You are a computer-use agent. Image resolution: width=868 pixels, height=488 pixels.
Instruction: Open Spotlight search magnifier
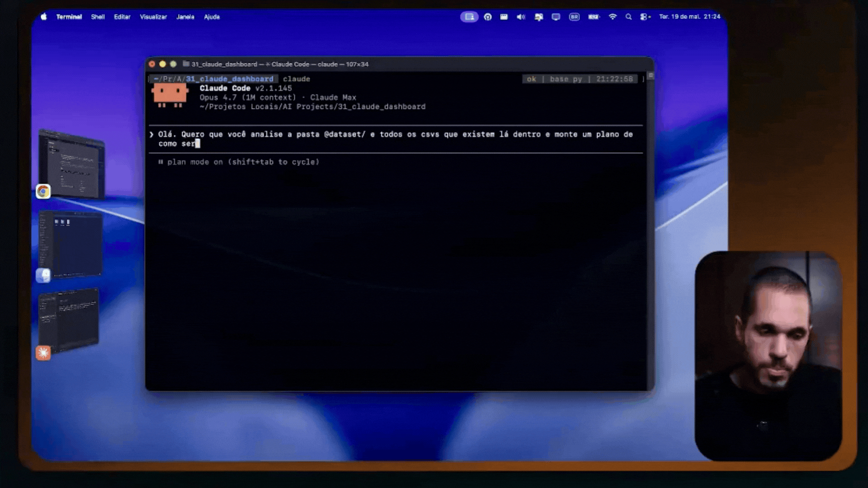tap(628, 17)
